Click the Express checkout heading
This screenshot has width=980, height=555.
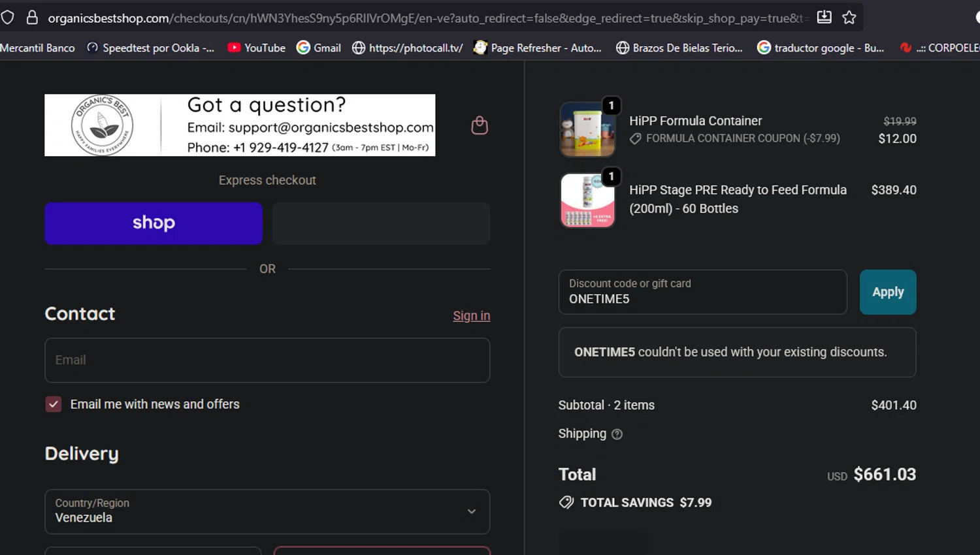click(267, 180)
